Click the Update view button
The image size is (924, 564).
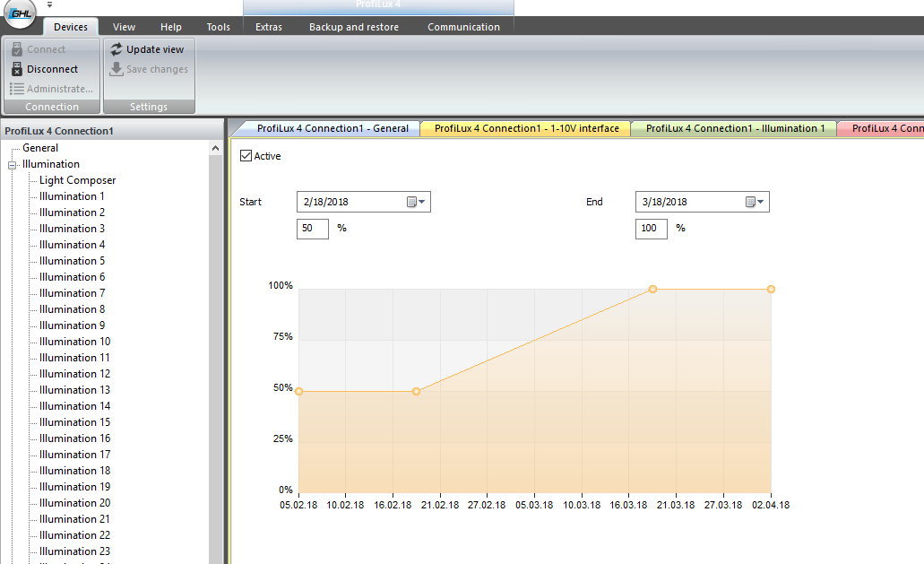click(x=147, y=49)
